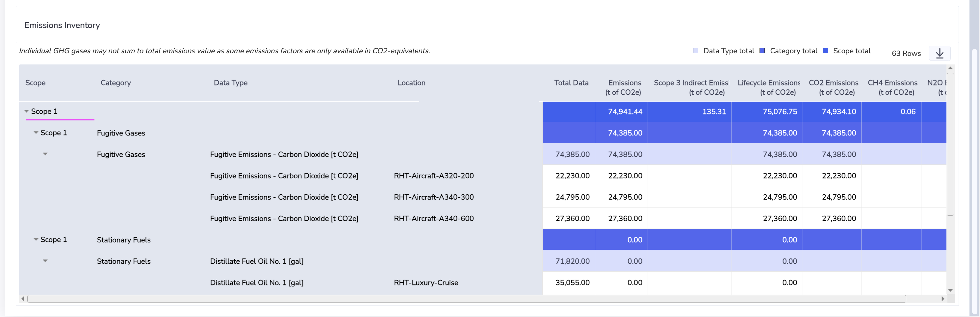This screenshot has height=317, width=980.
Task: Select the RHT-Luxury-Cruise location cell
Action: (x=426, y=282)
